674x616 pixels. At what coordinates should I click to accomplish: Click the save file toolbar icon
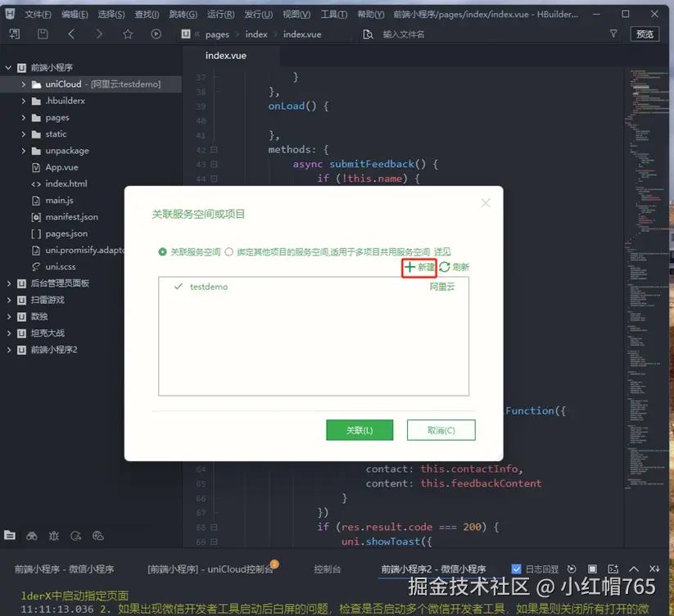(x=43, y=34)
